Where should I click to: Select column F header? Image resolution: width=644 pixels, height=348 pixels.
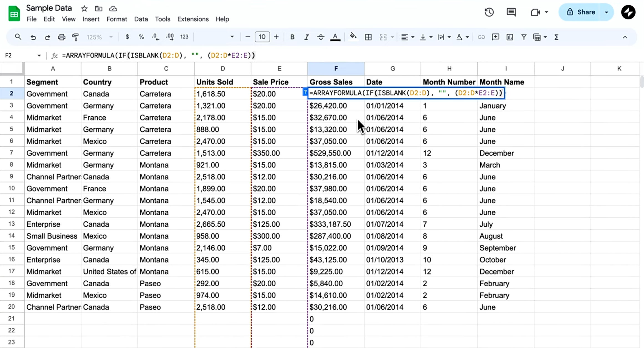pyautogui.click(x=336, y=69)
